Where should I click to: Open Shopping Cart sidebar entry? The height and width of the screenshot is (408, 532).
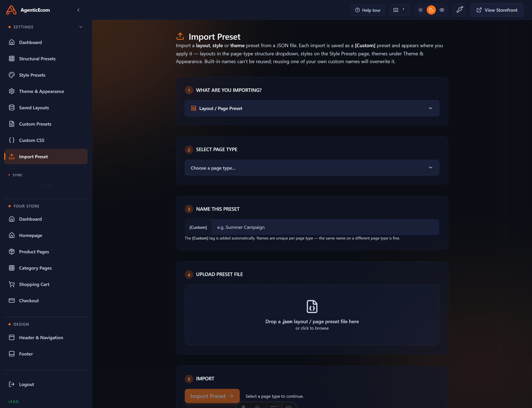click(x=46, y=284)
